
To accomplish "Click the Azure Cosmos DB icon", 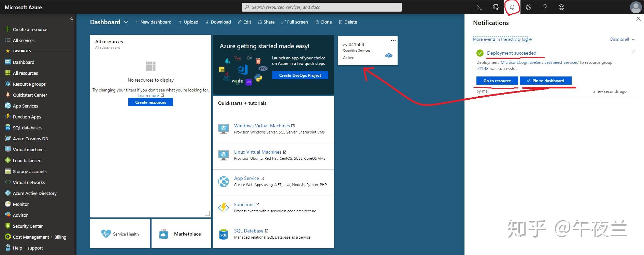I will [x=8, y=139].
